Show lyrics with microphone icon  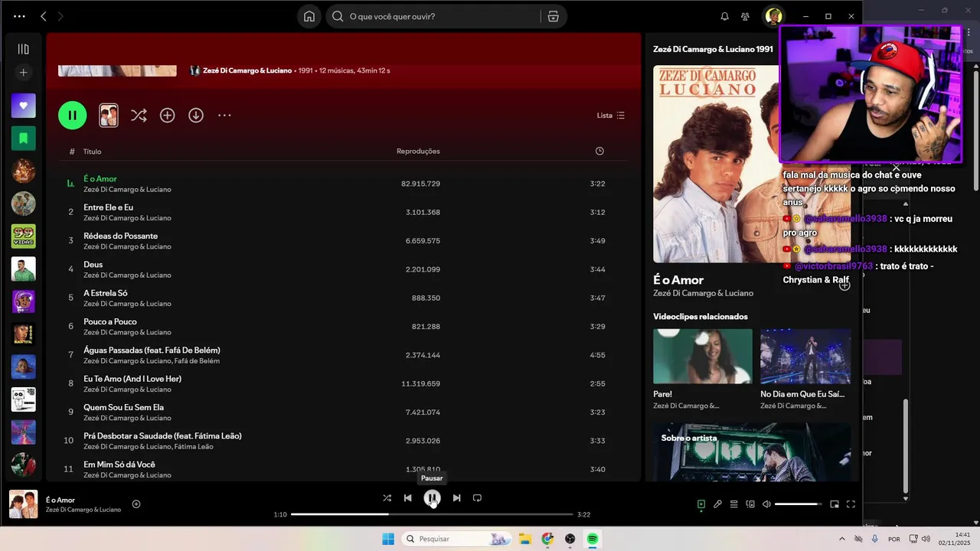click(717, 504)
